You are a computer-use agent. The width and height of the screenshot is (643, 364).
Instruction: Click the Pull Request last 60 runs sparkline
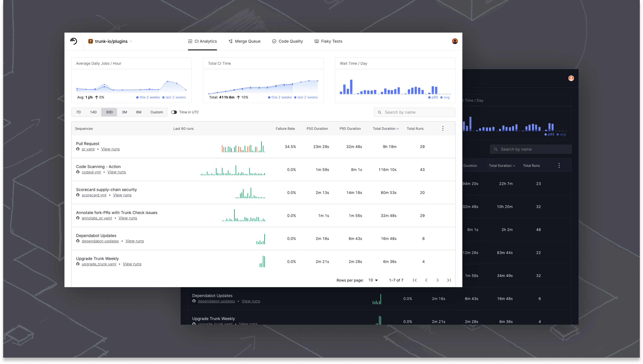(243, 147)
